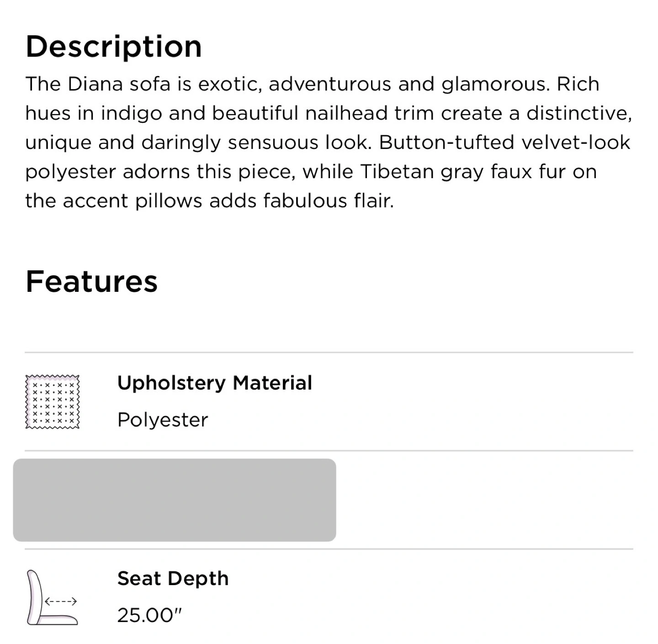
Task: Click the word "indigo" in the description
Action: pyautogui.click(x=132, y=113)
